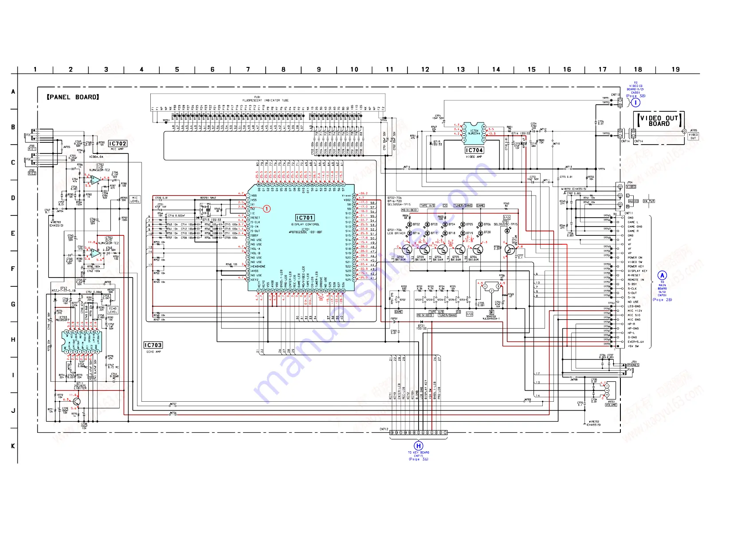Click the D720 LED symbol
The width and height of the screenshot is (745, 560).
coord(481,233)
